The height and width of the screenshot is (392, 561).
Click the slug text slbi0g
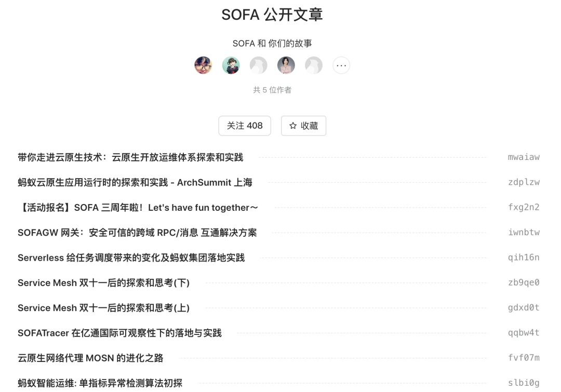tap(524, 383)
